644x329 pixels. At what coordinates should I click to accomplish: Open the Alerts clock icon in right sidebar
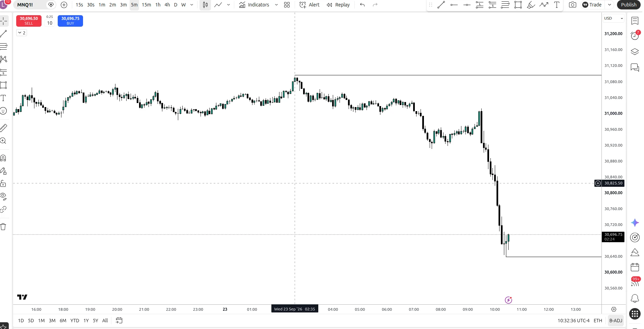[x=635, y=35]
